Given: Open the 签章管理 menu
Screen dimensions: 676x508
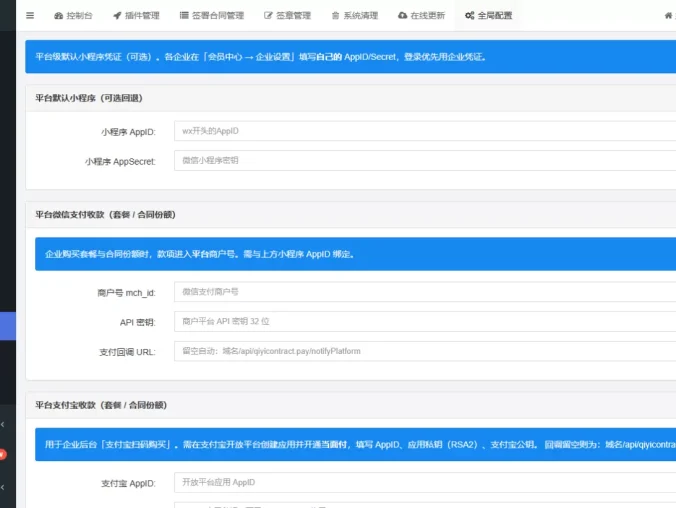Looking at the screenshot, I should click(288, 16).
